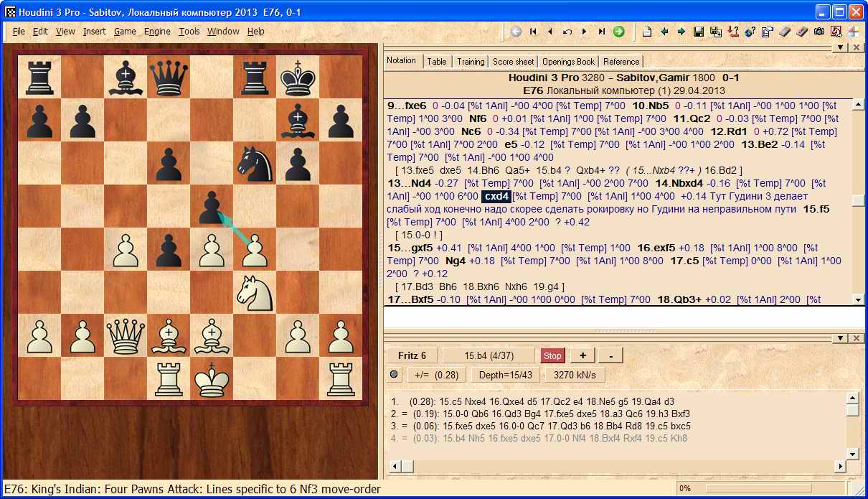Click the 15.b4 (4/37) current move button

[489, 355]
